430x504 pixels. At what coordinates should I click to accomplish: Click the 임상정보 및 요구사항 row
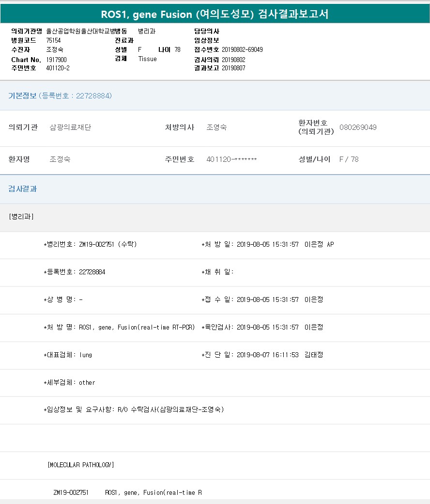(134, 409)
